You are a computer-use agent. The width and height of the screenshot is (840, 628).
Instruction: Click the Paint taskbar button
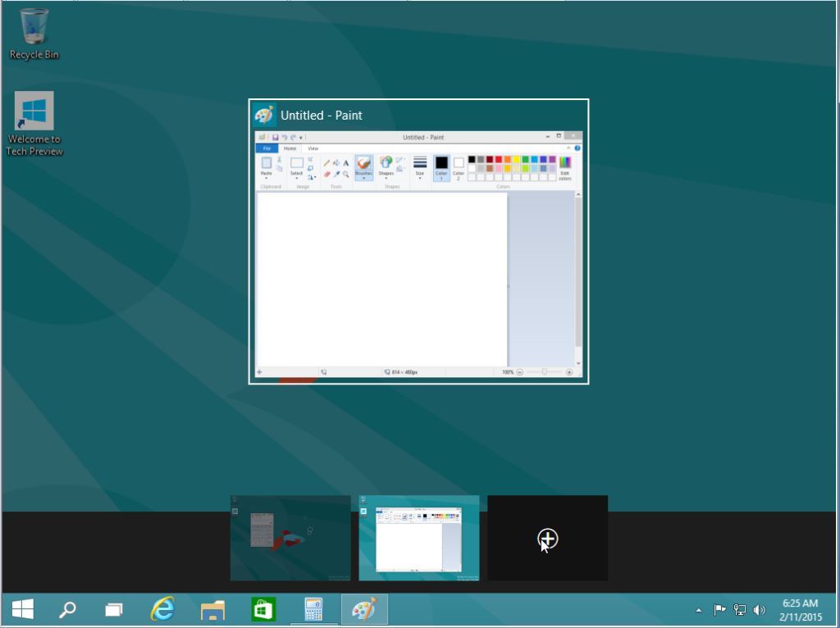tap(364, 609)
